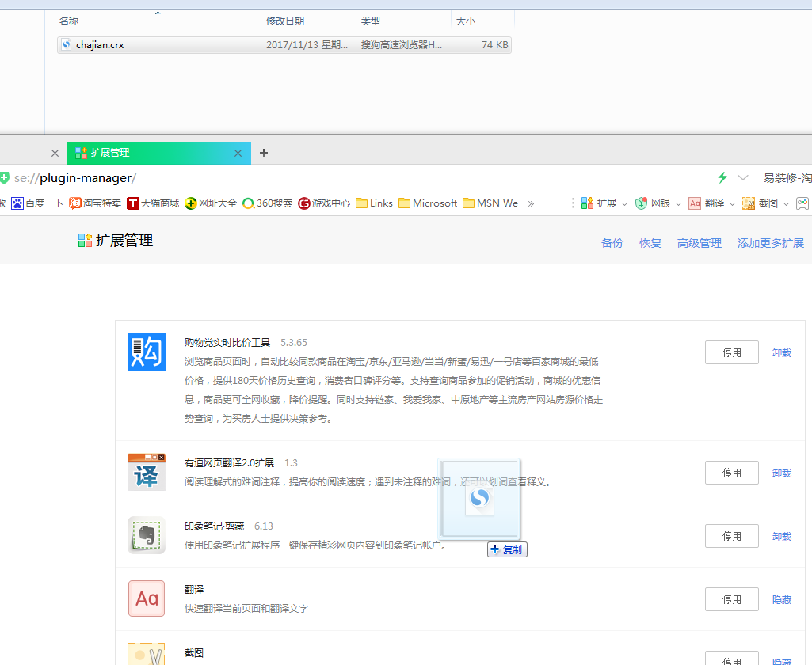The width and height of the screenshot is (812, 665).
Task: Click the green lightning speed-mode icon
Action: pos(722,178)
